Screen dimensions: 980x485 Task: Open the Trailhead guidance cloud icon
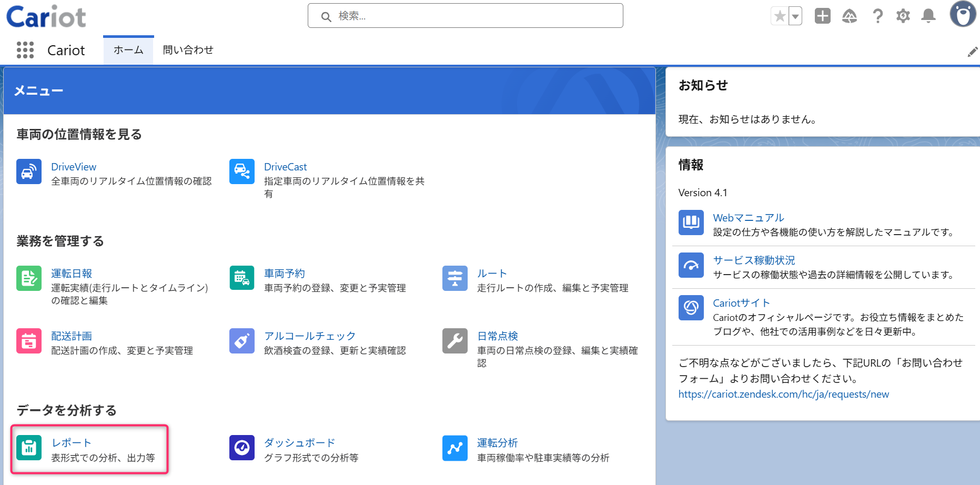[x=850, y=16]
